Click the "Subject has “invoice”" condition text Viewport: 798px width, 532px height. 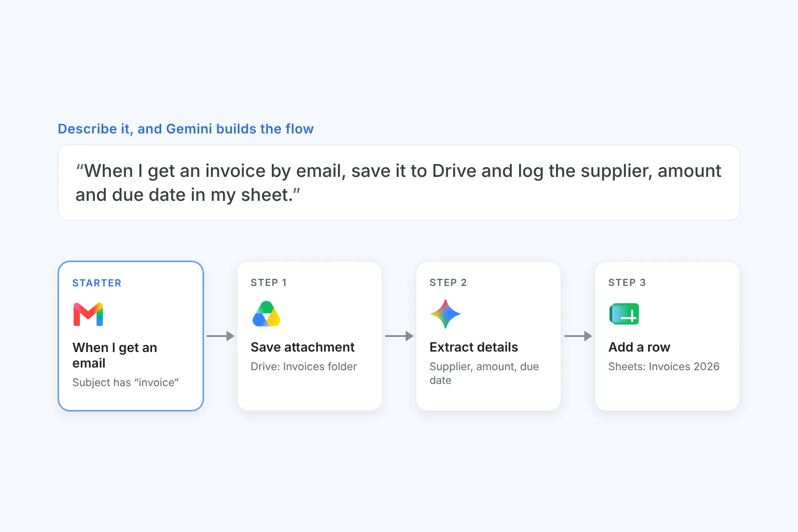click(126, 383)
